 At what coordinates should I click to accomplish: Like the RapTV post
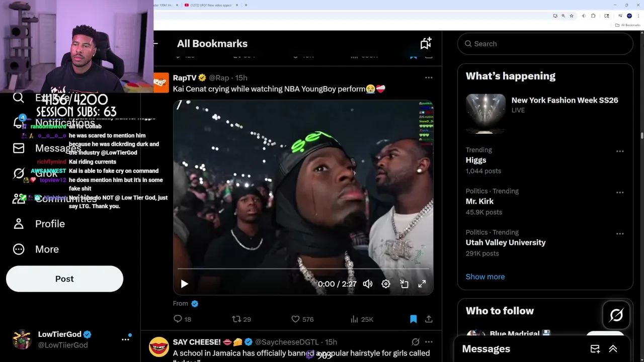302,319
